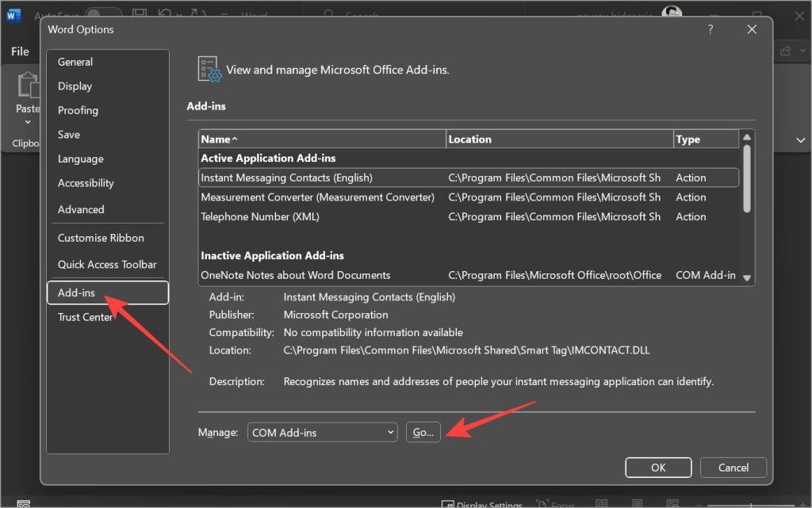Select the Telephone Number (XML) add-in
812x508 pixels.
469,217
